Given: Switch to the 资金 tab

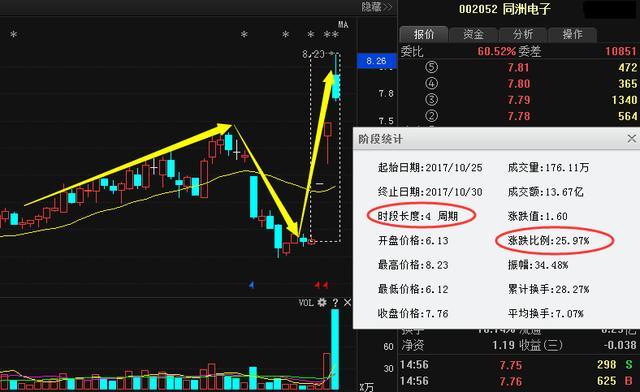Looking at the screenshot, I should (x=473, y=34).
